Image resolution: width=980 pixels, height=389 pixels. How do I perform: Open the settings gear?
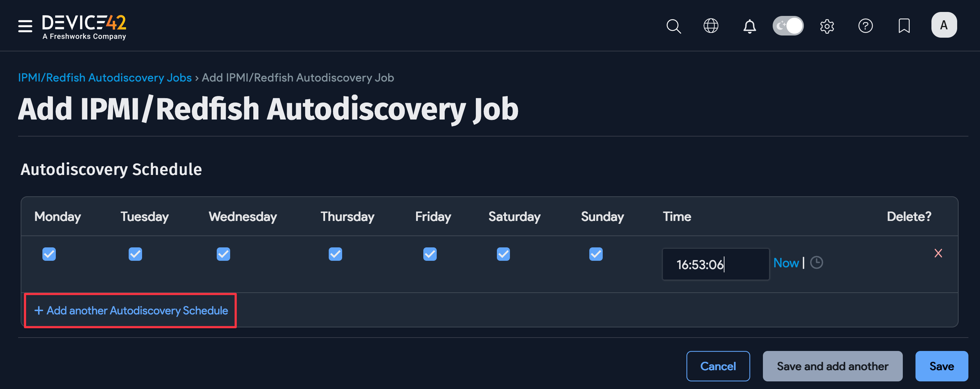pos(827,26)
